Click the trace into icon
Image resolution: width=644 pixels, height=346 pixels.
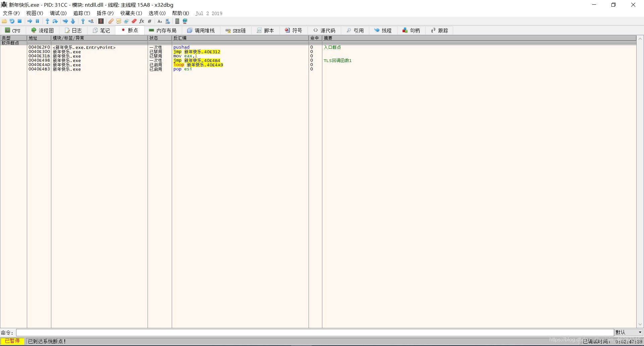(65, 21)
